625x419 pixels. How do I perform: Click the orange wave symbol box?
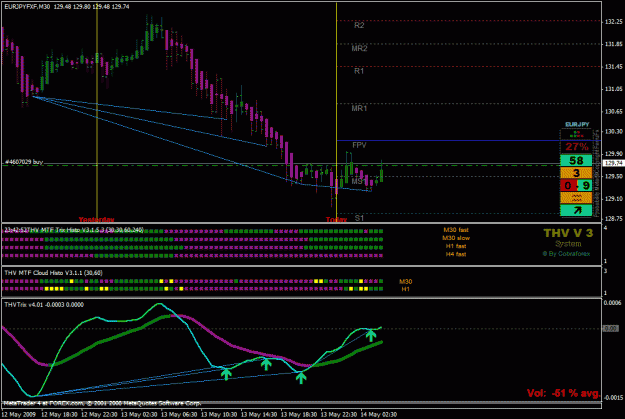[x=576, y=198]
